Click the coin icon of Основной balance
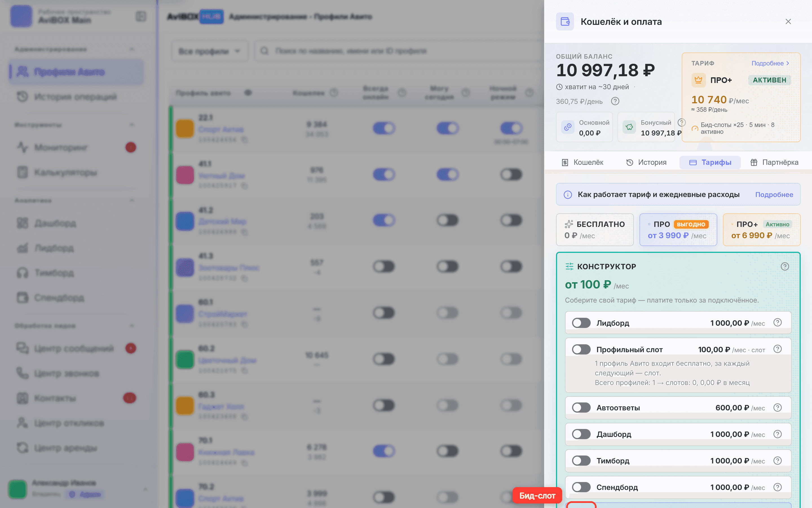Screen dimensions: 812x508 pos(568,127)
